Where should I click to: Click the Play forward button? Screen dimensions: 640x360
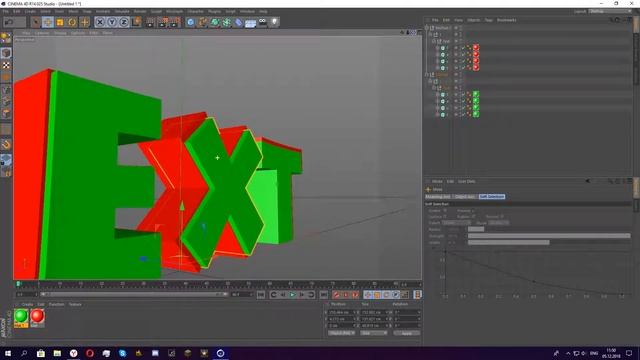[292, 295]
